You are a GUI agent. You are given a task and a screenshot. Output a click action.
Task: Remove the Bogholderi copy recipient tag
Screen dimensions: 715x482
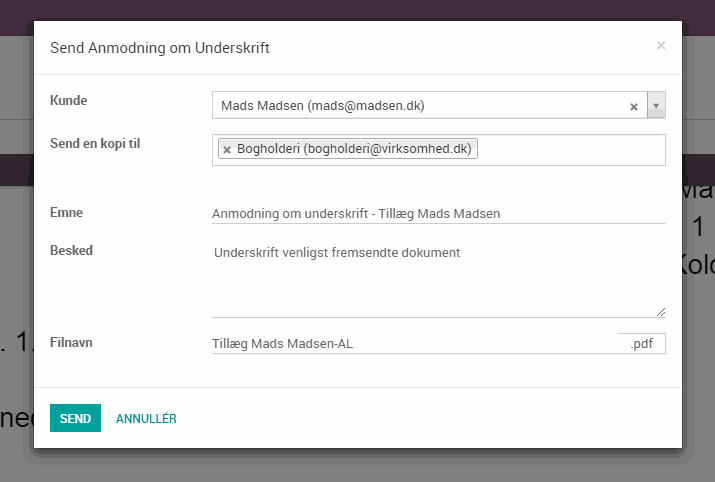pyautogui.click(x=227, y=150)
